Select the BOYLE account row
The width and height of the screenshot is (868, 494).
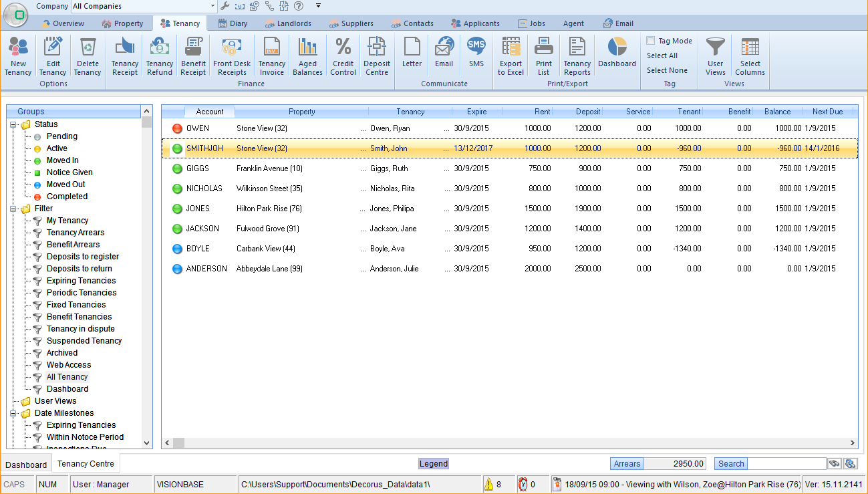tap(509, 249)
